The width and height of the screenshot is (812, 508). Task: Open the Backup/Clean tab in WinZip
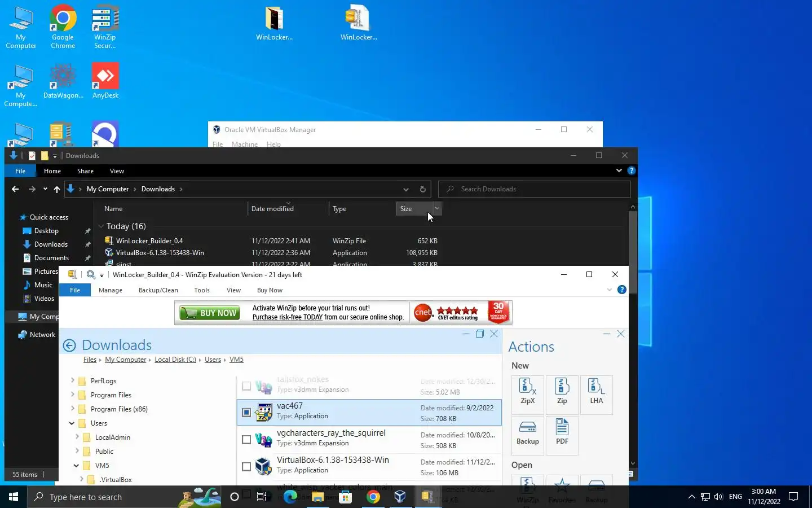tap(158, 290)
